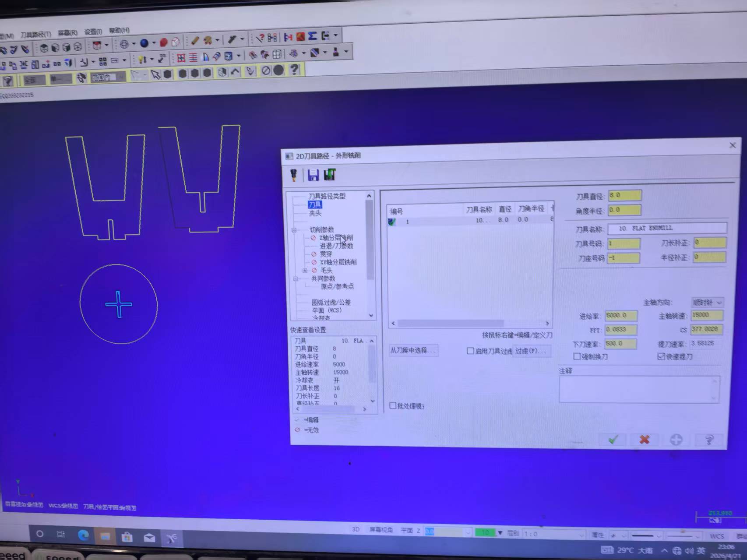Click the 从刀库中选择 button
Viewport: 747px width, 560px height.
pyautogui.click(x=413, y=350)
